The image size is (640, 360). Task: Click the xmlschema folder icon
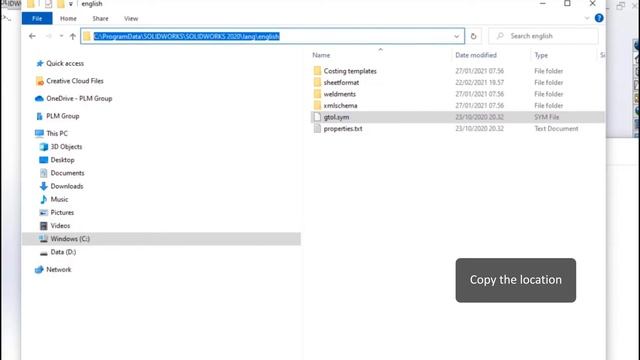coord(317,105)
